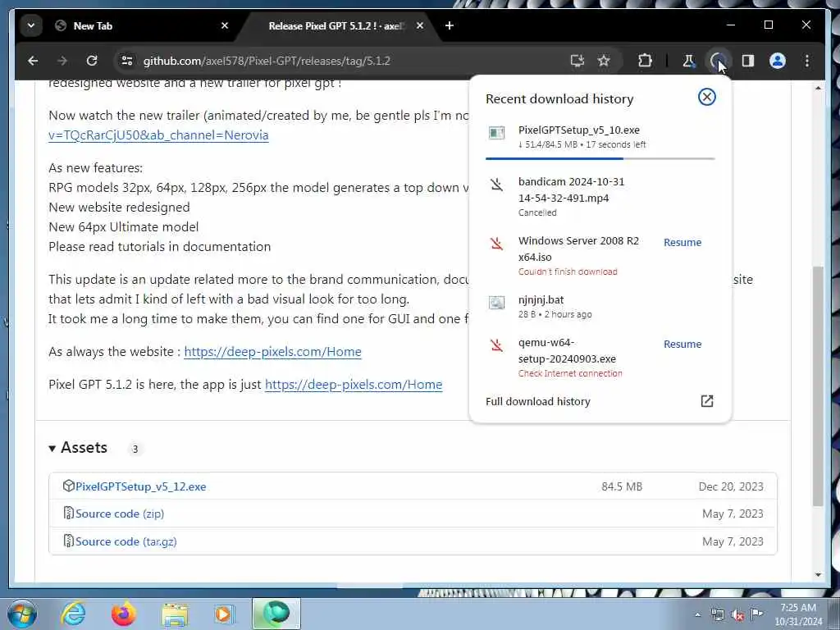Close the Recent download history popup
840x630 pixels.
[x=706, y=97]
